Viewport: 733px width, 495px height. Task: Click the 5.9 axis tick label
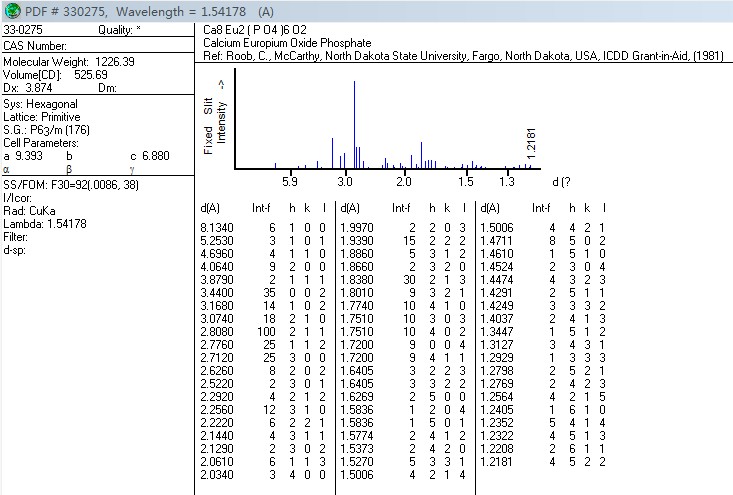point(290,181)
